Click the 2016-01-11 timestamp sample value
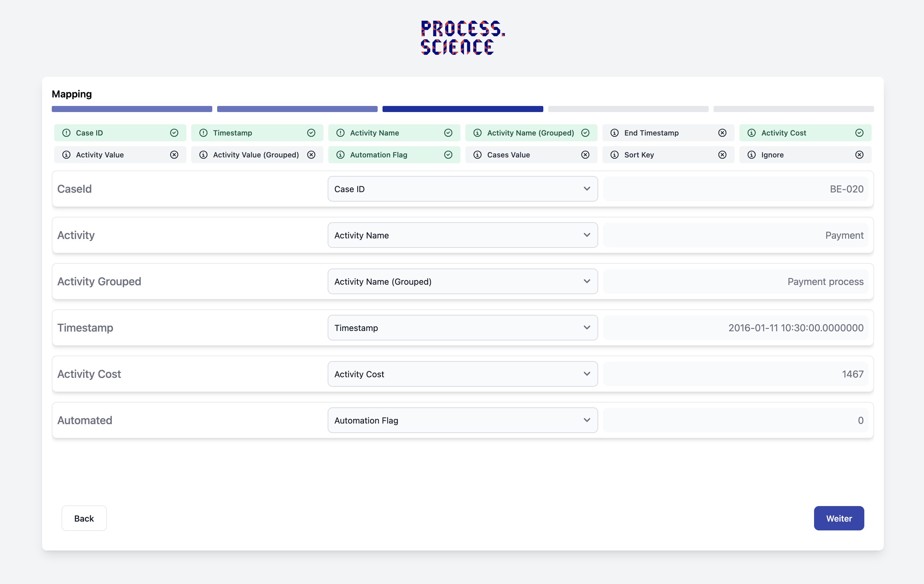This screenshot has height=584, width=924. pos(735,328)
